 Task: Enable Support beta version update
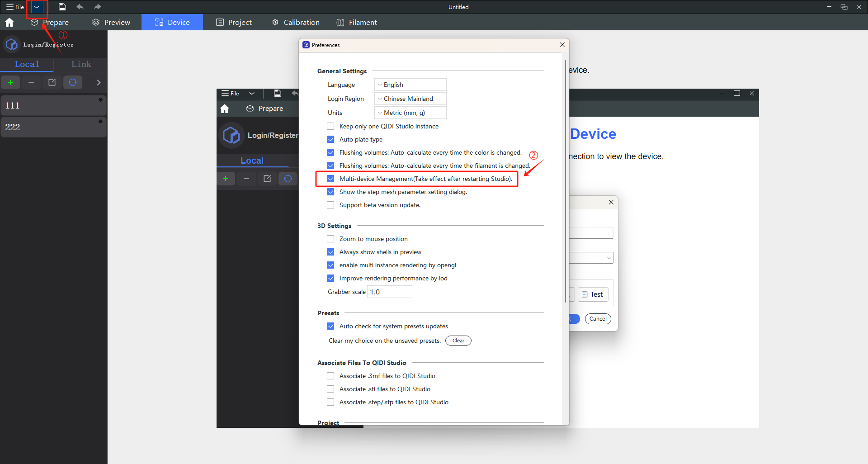point(330,205)
